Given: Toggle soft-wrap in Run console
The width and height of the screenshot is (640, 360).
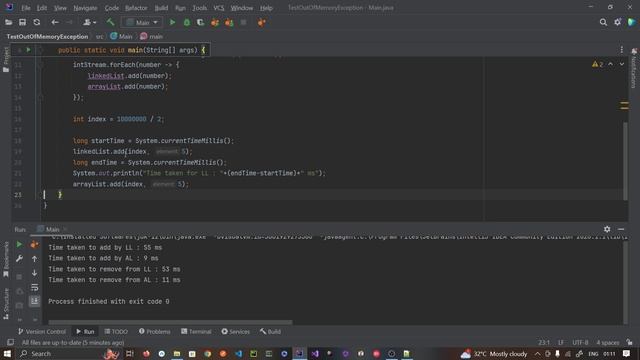Looking at the screenshot, I should click(34, 287).
